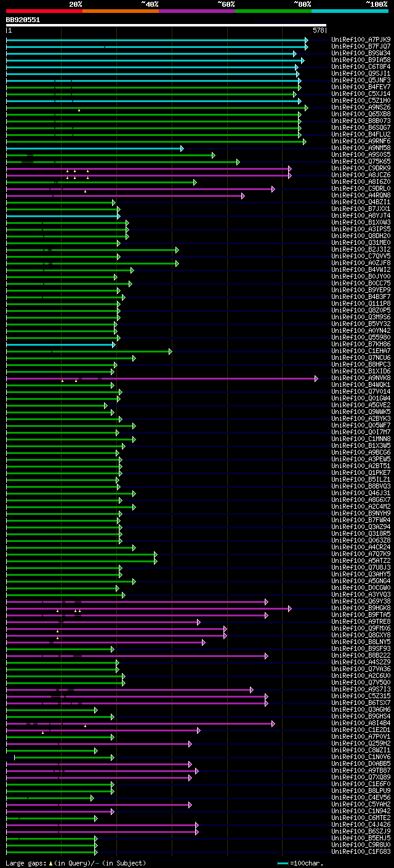394x868 pixels.
Task: Select the UniRef100_Q1PKE7 label
Action: click(361, 473)
